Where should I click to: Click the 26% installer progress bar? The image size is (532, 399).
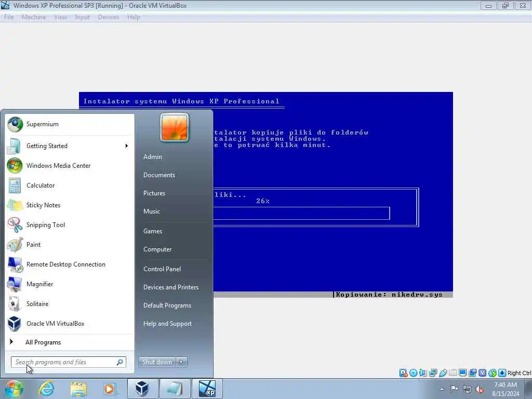302,214
